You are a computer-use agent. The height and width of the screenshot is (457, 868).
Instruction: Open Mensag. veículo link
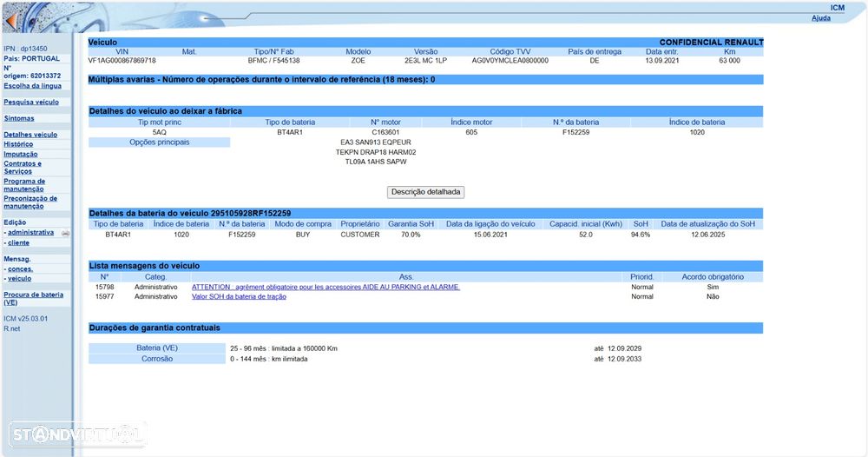pos(19,279)
